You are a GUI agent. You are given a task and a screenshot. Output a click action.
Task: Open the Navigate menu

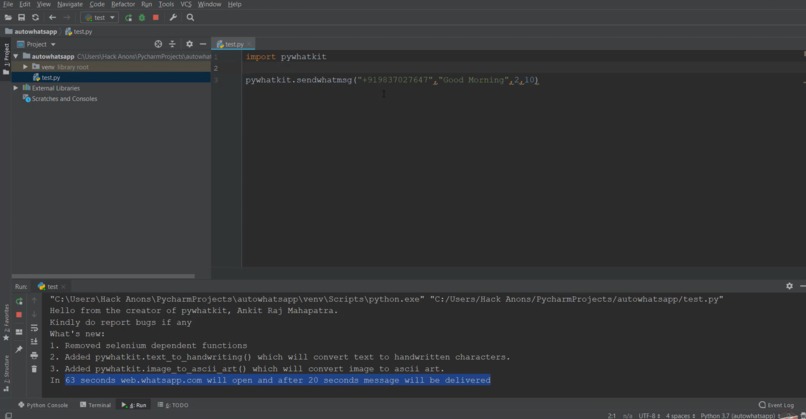point(70,4)
